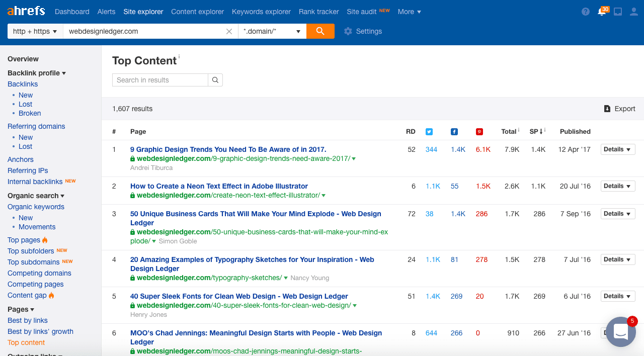
Task: Open Keywords explorer from the top menu
Action: (261, 12)
